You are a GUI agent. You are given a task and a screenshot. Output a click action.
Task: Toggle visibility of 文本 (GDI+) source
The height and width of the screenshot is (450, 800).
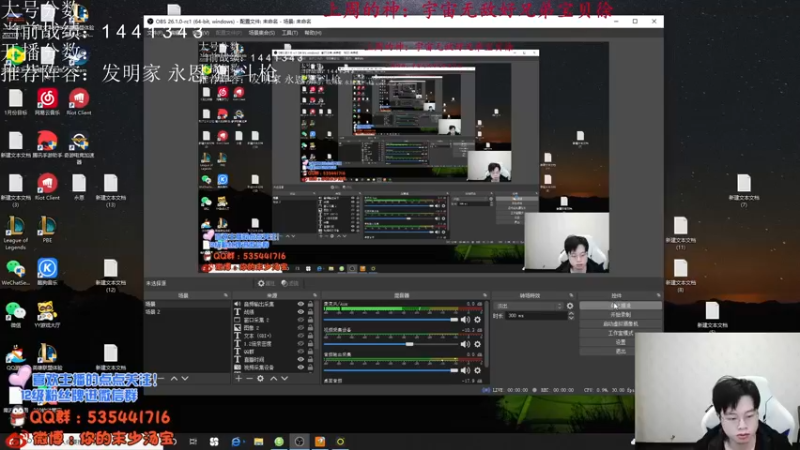pyautogui.click(x=301, y=336)
